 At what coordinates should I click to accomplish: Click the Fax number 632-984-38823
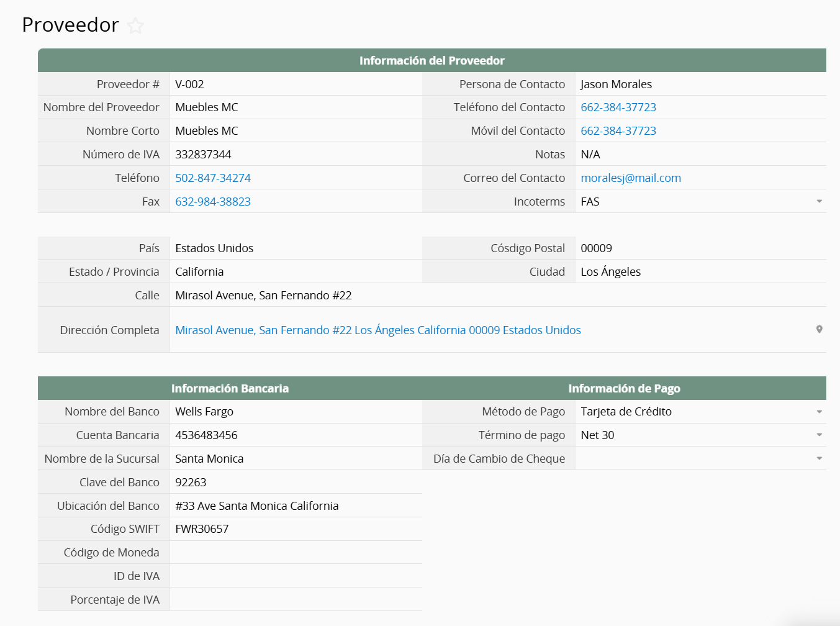(x=212, y=202)
